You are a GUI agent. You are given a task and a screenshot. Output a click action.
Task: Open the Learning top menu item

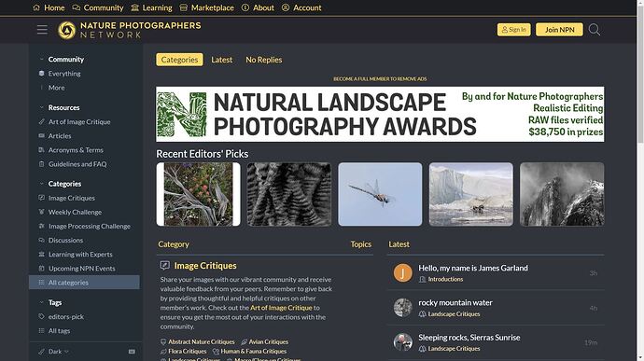pyautogui.click(x=151, y=7)
